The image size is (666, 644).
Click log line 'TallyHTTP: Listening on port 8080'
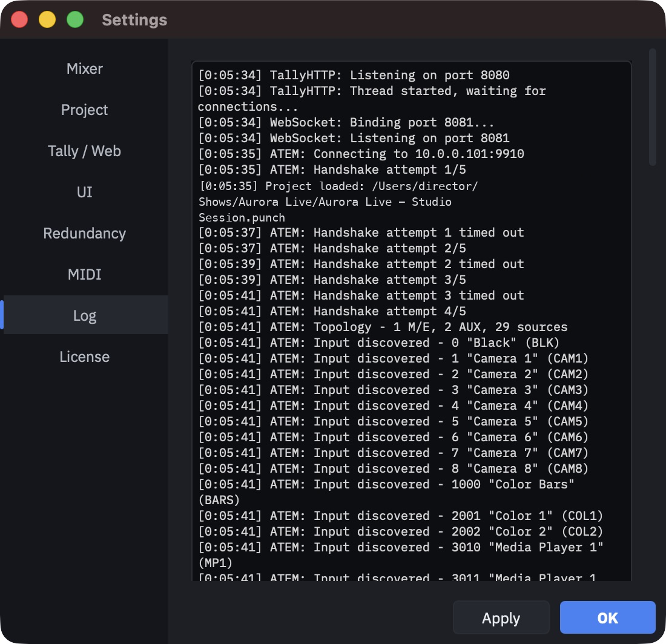354,75
